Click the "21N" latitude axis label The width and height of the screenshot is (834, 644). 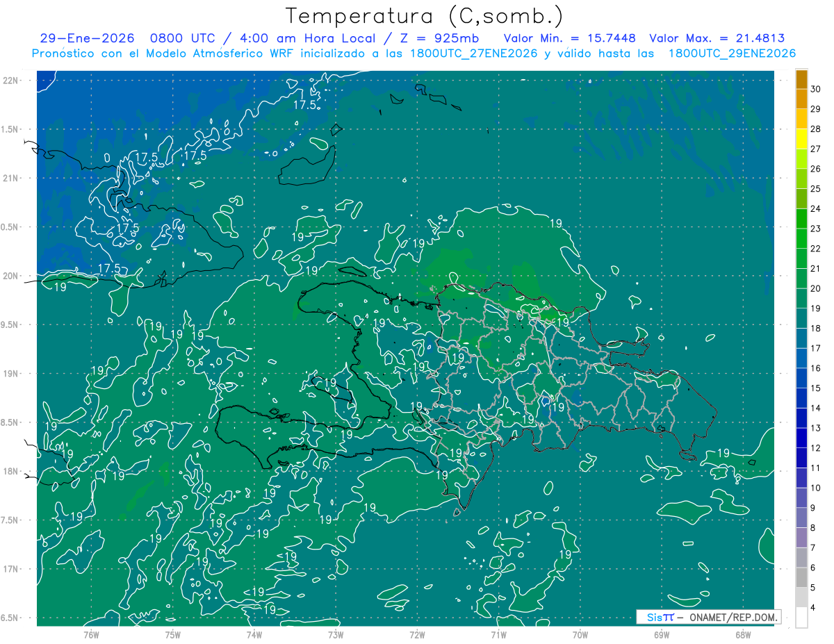pyautogui.click(x=12, y=179)
